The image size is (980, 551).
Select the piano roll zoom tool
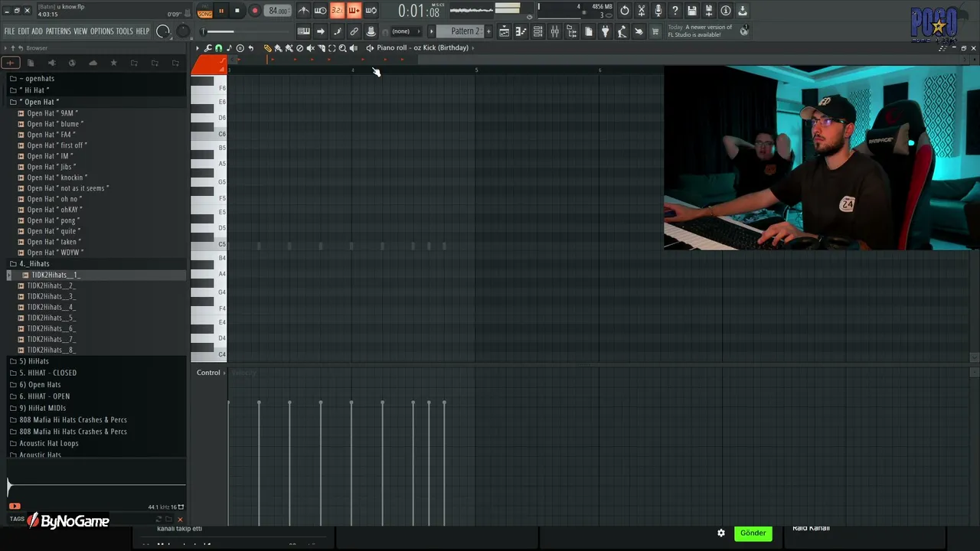[x=343, y=48]
